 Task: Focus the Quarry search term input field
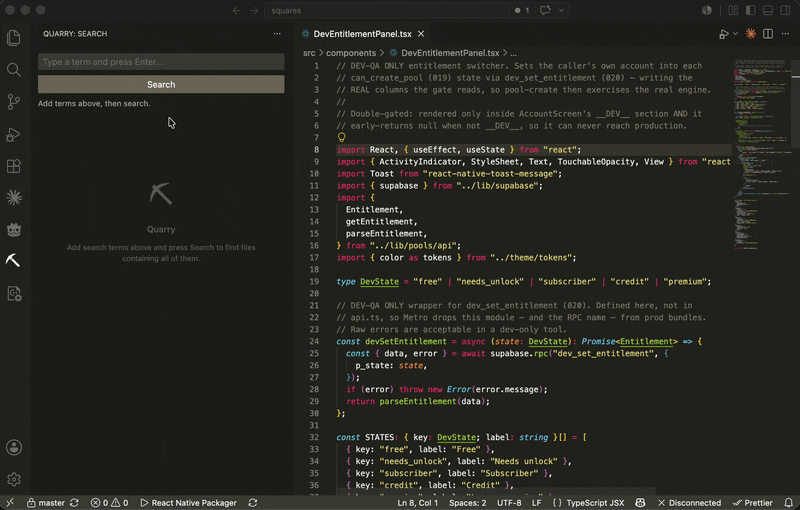161,62
